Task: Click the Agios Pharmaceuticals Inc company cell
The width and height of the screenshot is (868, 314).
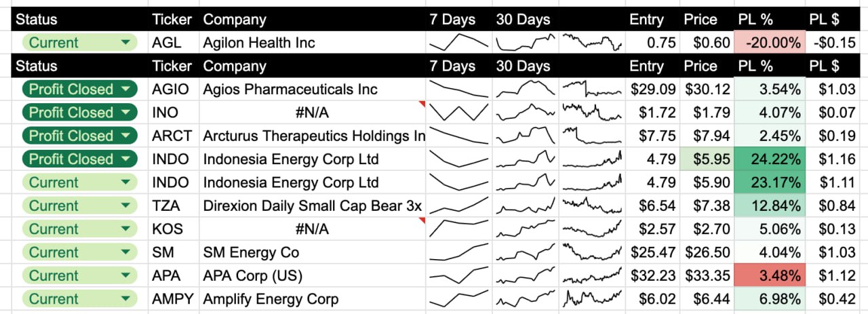Action: pyautogui.click(x=313, y=90)
